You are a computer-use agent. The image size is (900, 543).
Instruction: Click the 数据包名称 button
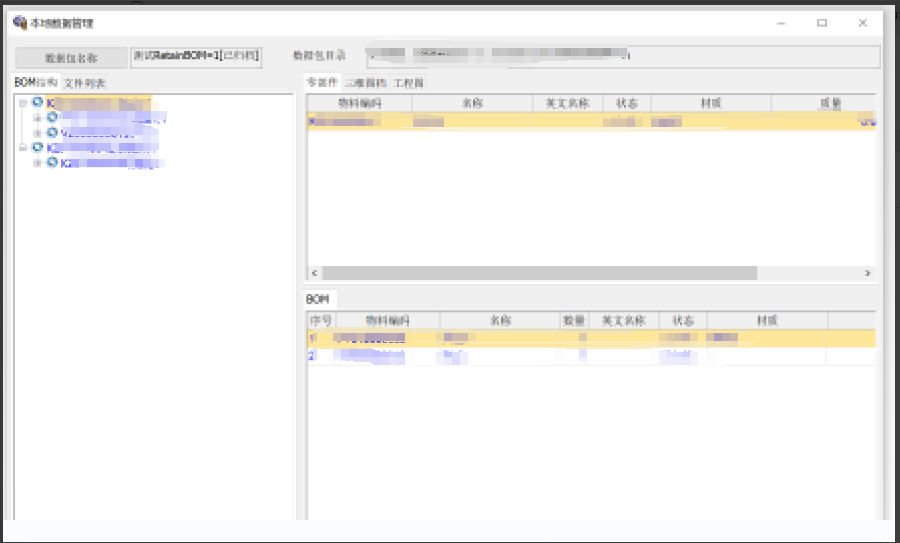coord(71,58)
